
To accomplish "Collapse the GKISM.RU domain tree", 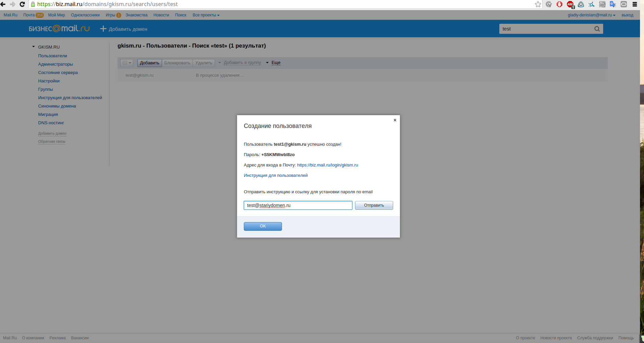I will 33,47.
